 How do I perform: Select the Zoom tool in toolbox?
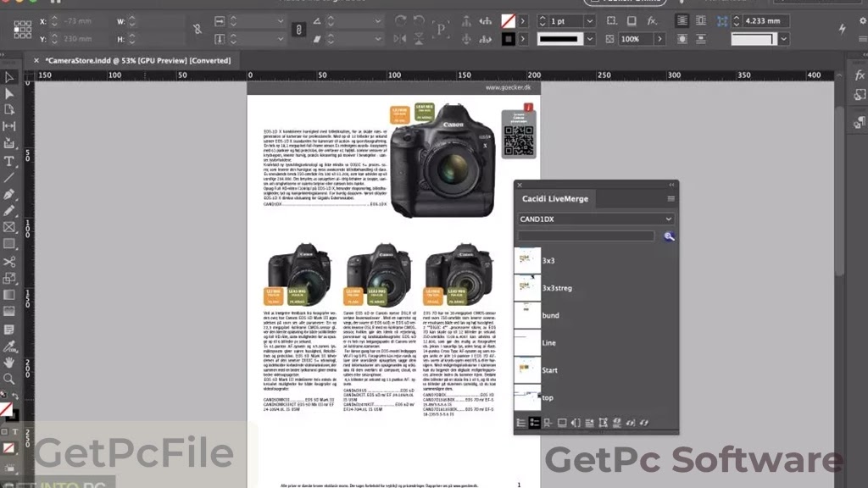click(8, 379)
